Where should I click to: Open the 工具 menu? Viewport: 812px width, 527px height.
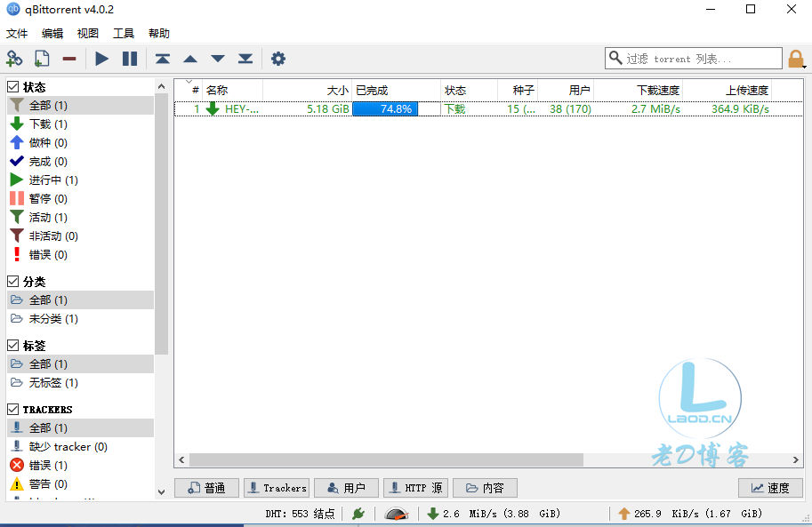(x=124, y=34)
